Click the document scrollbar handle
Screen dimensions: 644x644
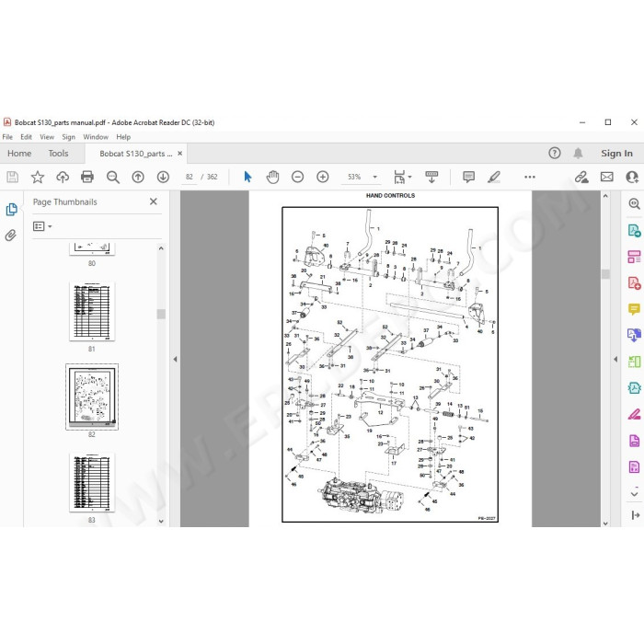tap(605, 274)
